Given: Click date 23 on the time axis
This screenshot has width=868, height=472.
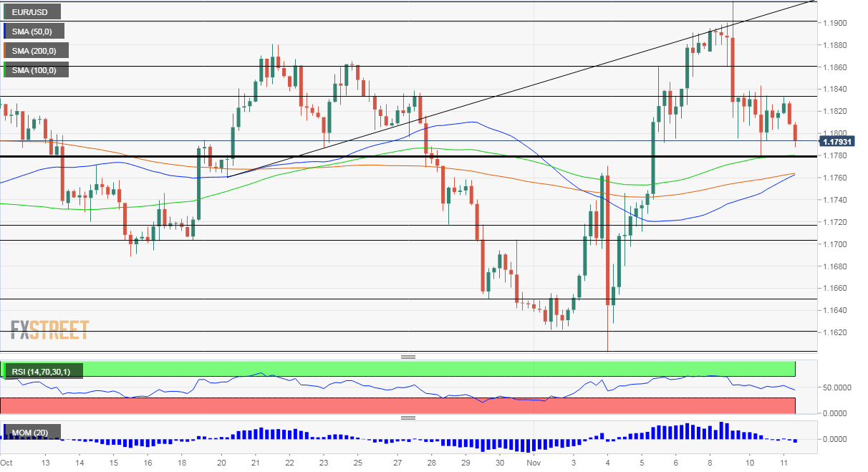Looking at the screenshot, I should click(324, 463).
